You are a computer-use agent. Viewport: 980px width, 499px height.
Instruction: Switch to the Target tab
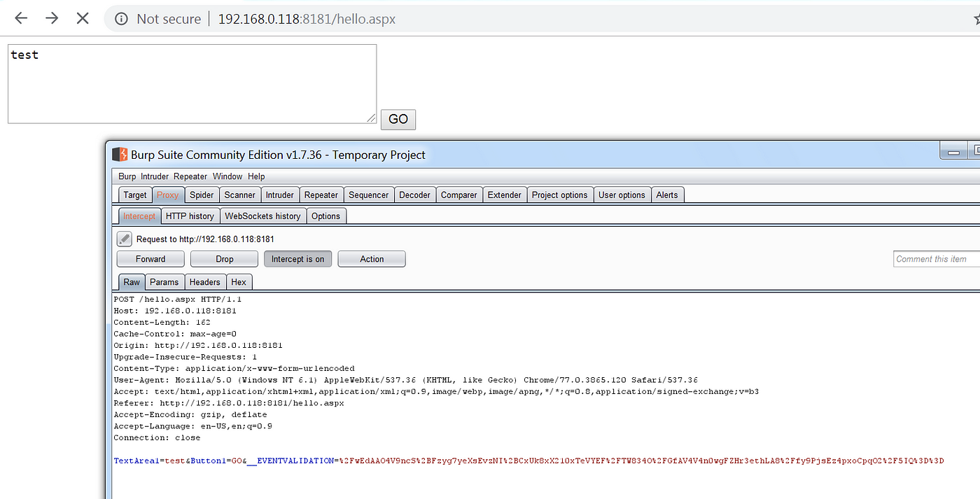(135, 195)
